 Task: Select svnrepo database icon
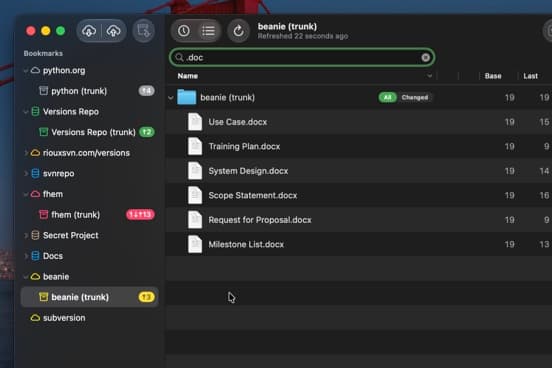click(x=35, y=173)
